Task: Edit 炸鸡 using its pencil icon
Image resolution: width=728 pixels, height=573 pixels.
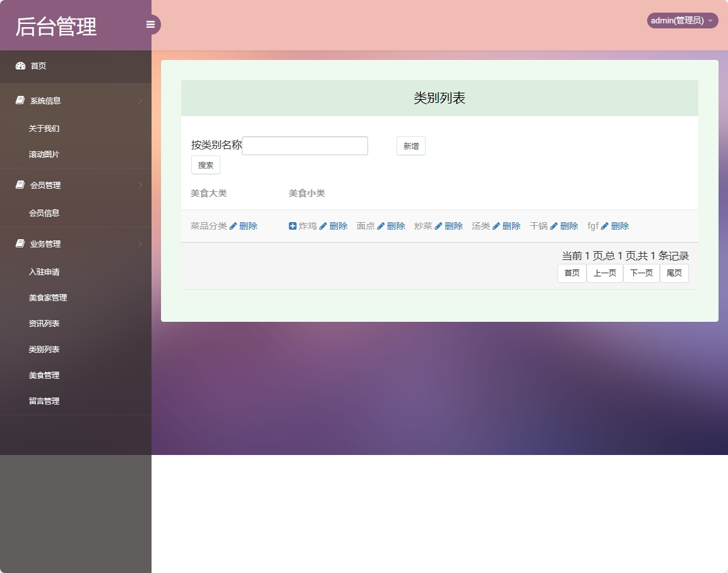Action: click(323, 226)
